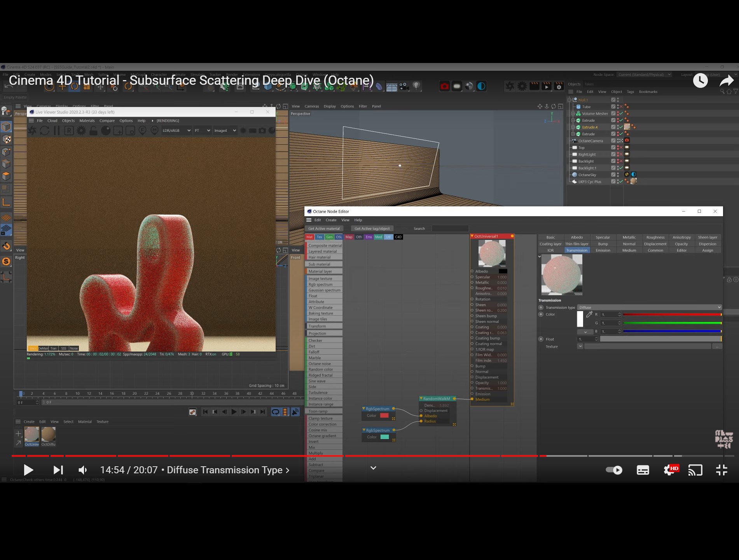Click the Octane render restart icon in Live Viewer
Image resolution: width=739 pixels, height=560 pixels.
(45, 131)
